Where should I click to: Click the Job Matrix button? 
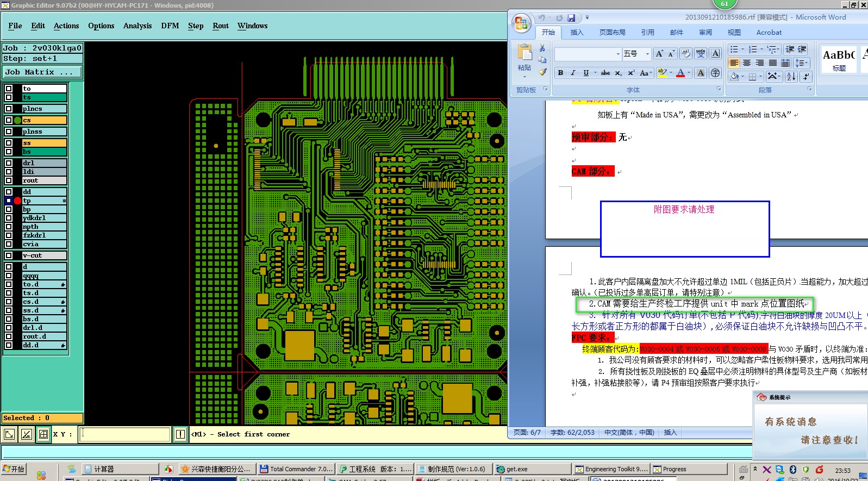point(42,72)
